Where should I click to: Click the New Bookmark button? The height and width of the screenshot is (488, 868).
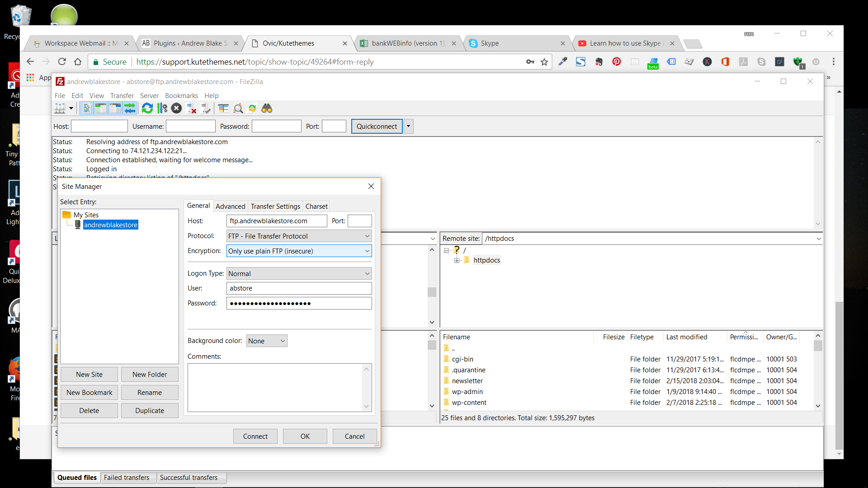coord(89,393)
